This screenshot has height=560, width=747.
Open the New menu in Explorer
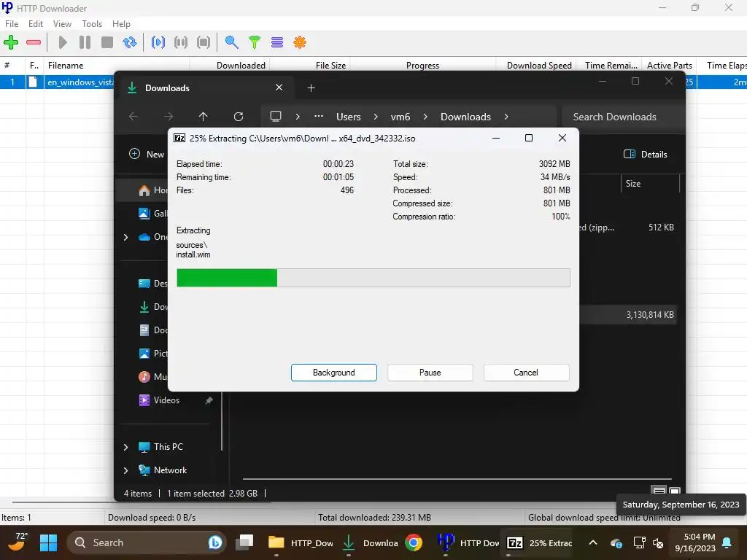pos(147,154)
